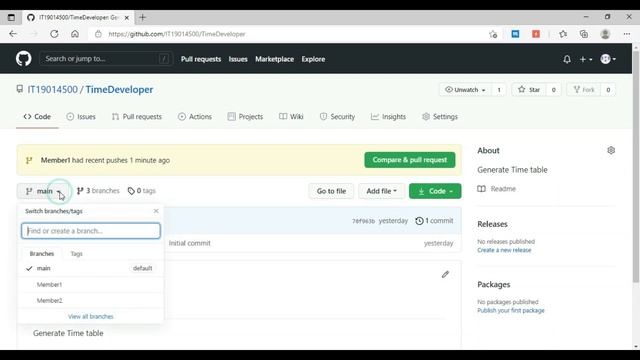Click Publish your first package link
The width and height of the screenshot is (640, 360).
coord(511,310)
